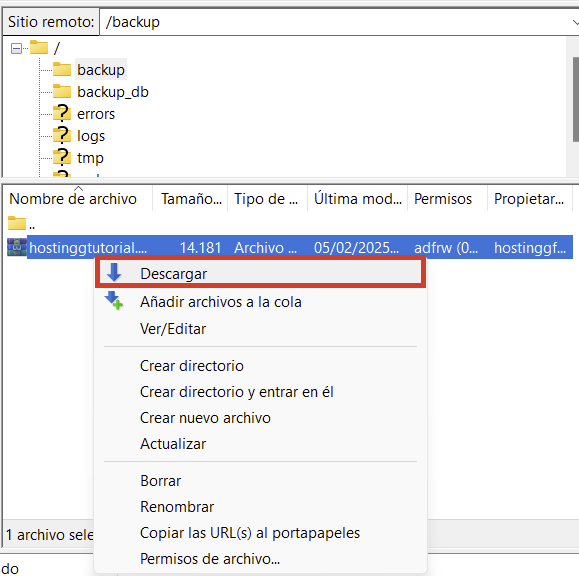Select Renombrar menu entry
This screenshot has height=576, width=579.
[177, 507]
